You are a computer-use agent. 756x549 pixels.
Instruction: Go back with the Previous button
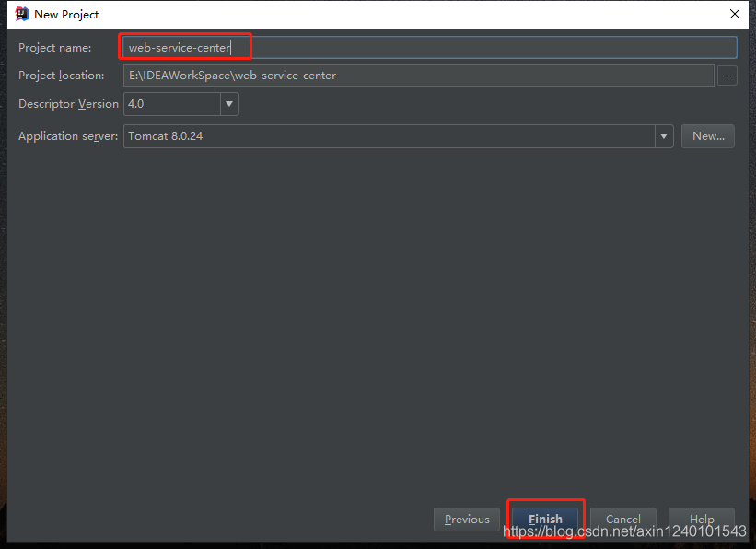[x=466, y=520]
